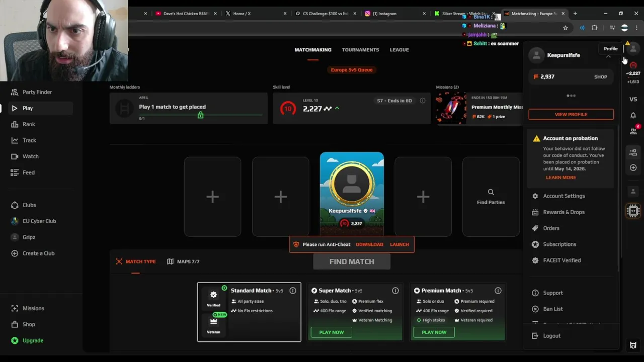
Task: Click the View Profile button
Action: point(571,114)
